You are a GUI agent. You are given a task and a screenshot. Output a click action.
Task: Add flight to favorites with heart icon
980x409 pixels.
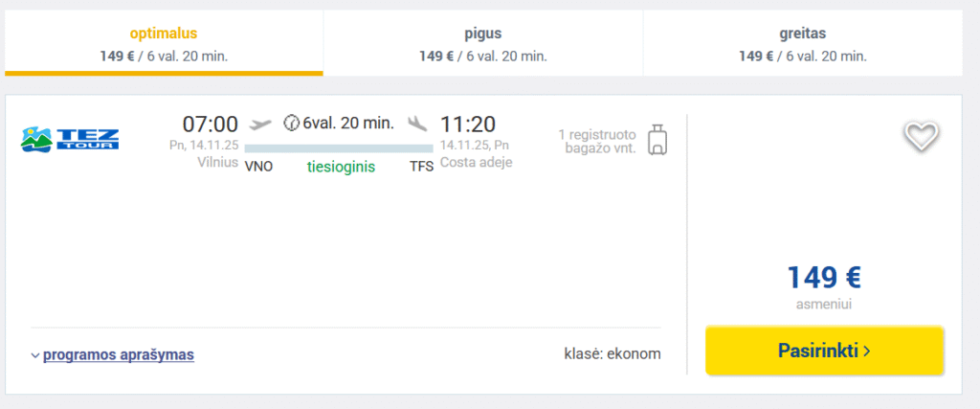click(x=921, y=136)
